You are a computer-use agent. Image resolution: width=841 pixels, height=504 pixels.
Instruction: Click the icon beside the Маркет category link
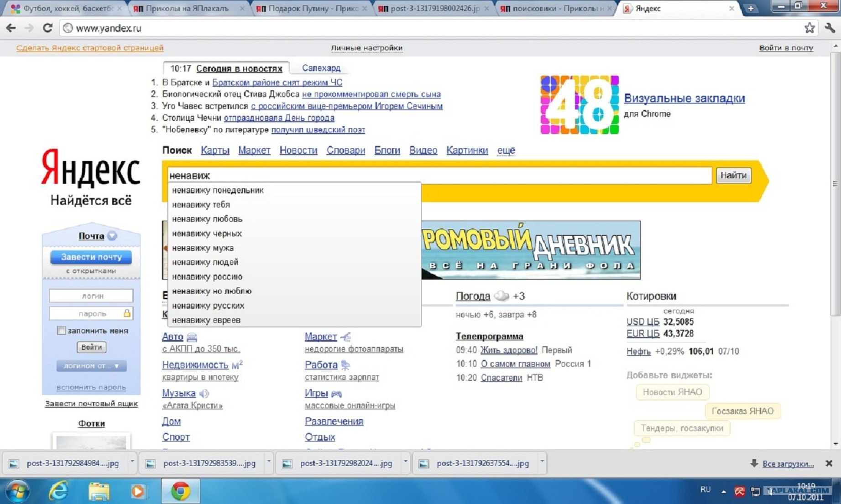345,337
